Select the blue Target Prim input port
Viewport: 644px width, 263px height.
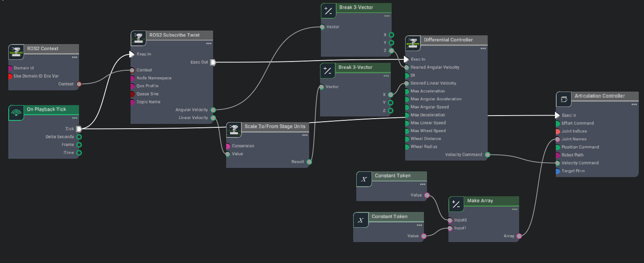coord(558,171)
